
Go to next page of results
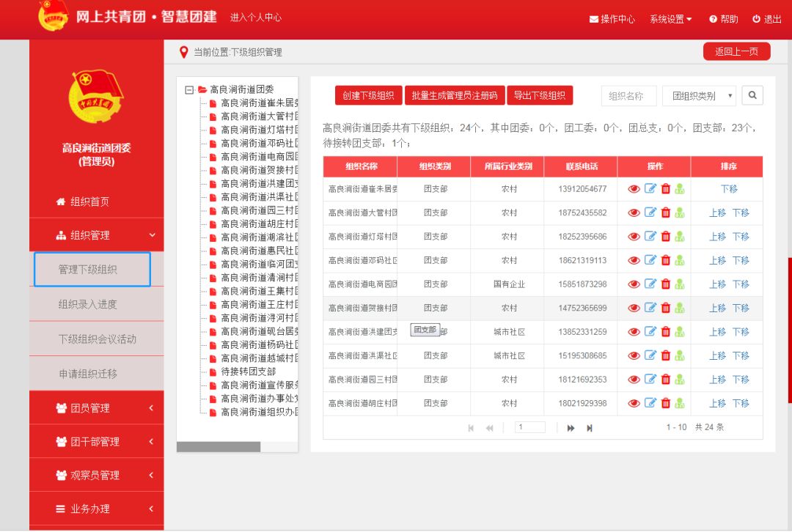pyautogui.click(x=571, y=428)
